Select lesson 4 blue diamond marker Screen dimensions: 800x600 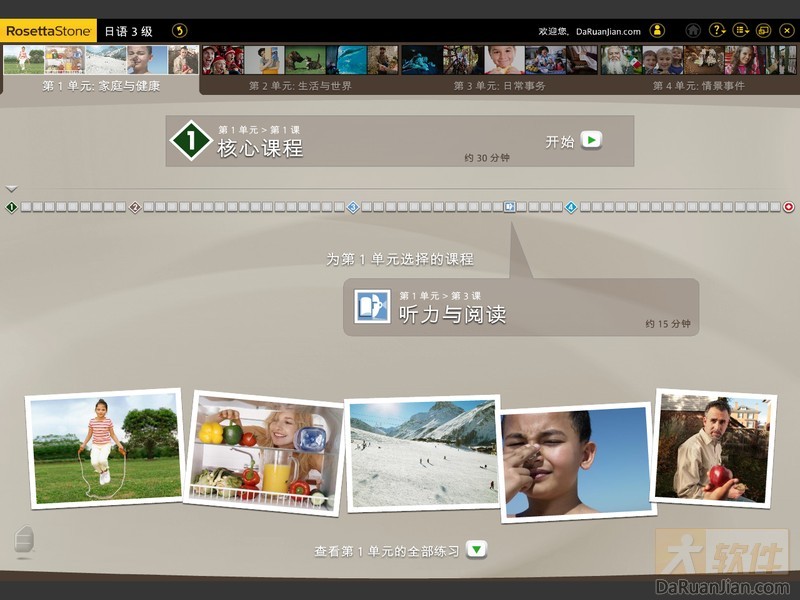(x=571, y=207)
